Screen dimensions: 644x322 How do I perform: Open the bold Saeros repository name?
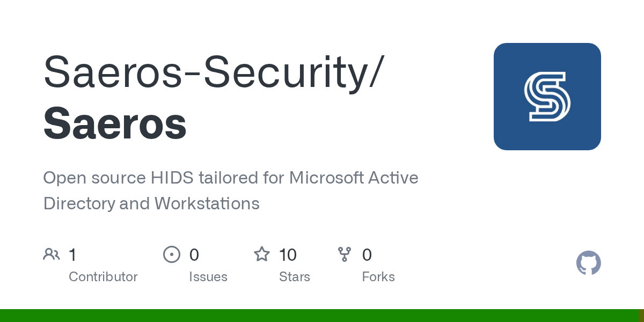click(115, 123)
